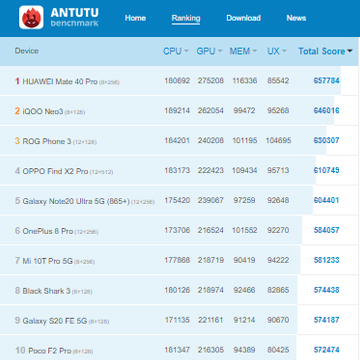360x360 pixels.
Task: Click total score 581233
Action: 326,260
